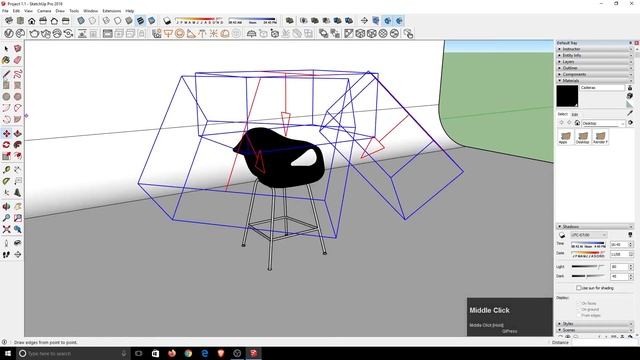Expand the Instructor panel
This screenshot has width=640, height=360.
[595, 49]
